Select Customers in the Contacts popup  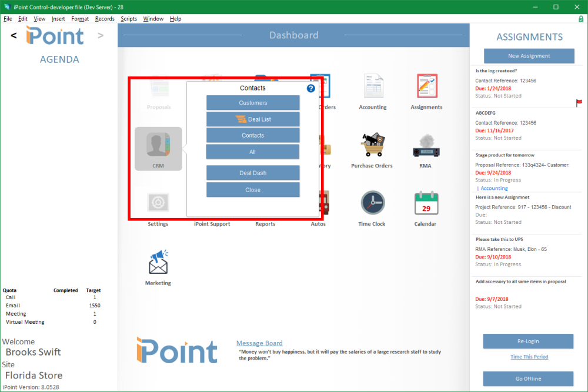click(253, 102)
